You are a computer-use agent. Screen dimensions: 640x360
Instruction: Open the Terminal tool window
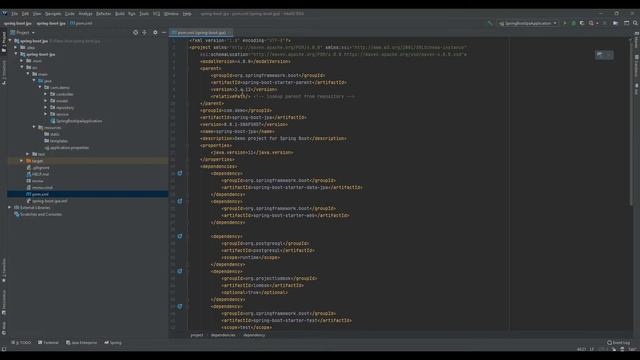click(49, 342)
